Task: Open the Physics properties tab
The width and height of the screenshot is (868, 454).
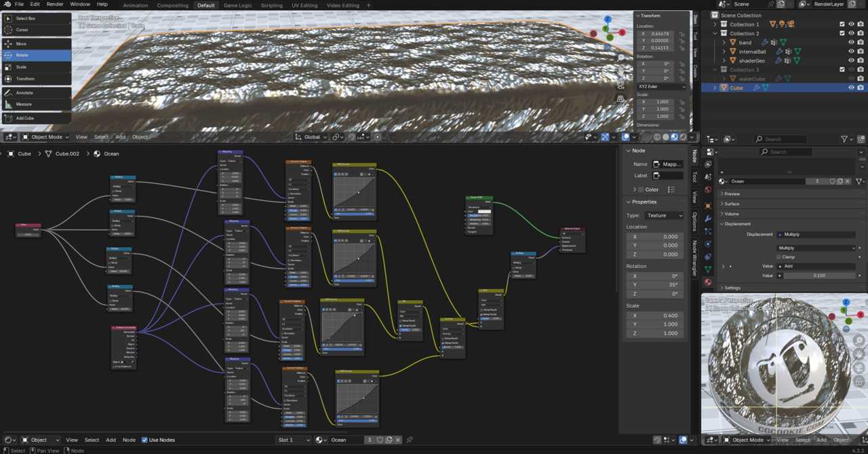Action: click(709, 243)
